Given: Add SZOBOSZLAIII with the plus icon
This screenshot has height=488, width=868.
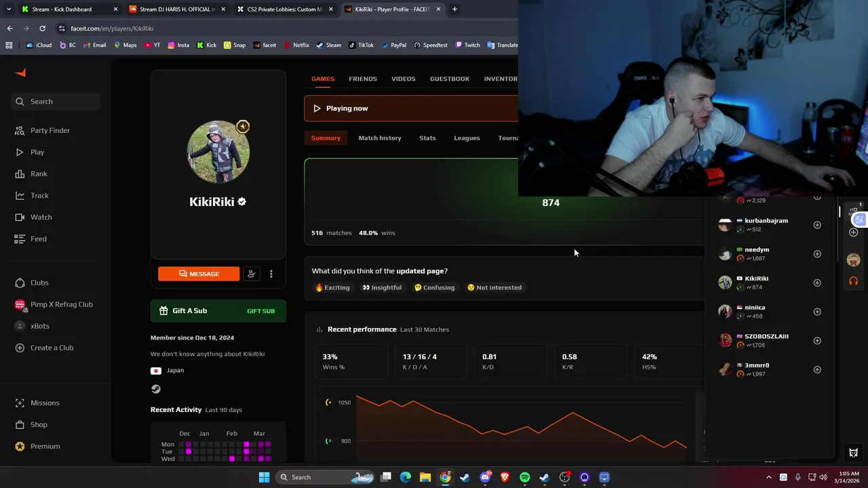Looking at the screenshot, I should (x=817, y=341).
